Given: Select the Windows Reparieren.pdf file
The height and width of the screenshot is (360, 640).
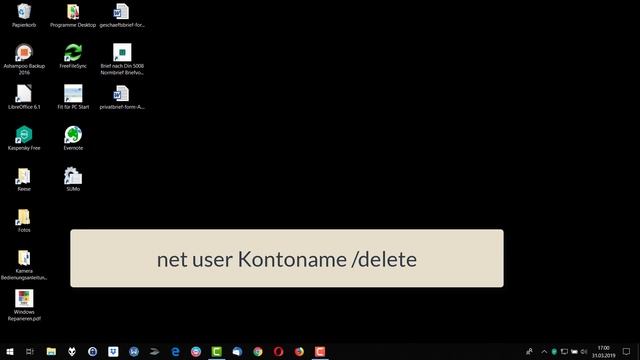Looking at the screenshot, I should pos(24,305).
